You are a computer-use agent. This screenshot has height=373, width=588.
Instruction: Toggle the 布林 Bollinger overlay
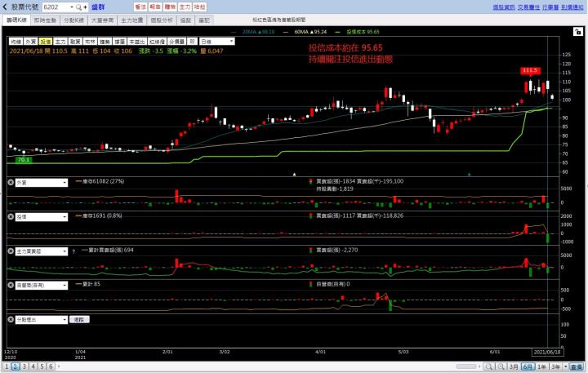tap(90, 42)
